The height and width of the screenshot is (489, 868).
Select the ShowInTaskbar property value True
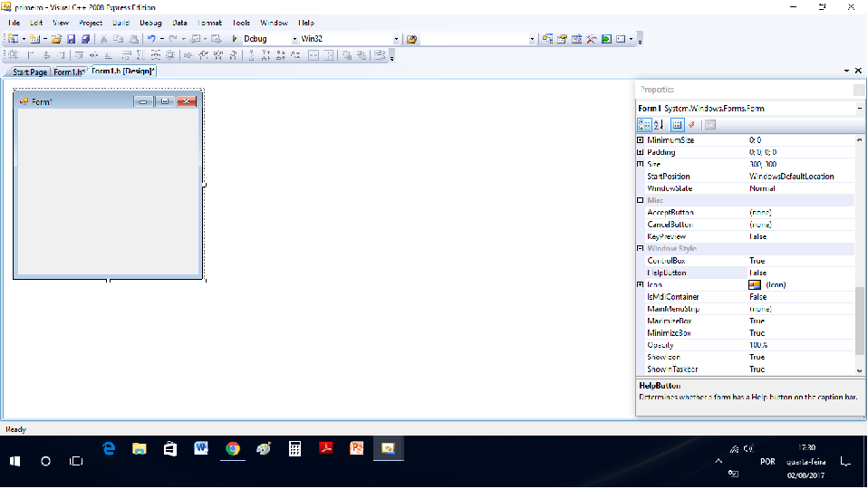[x=757, y=369]
